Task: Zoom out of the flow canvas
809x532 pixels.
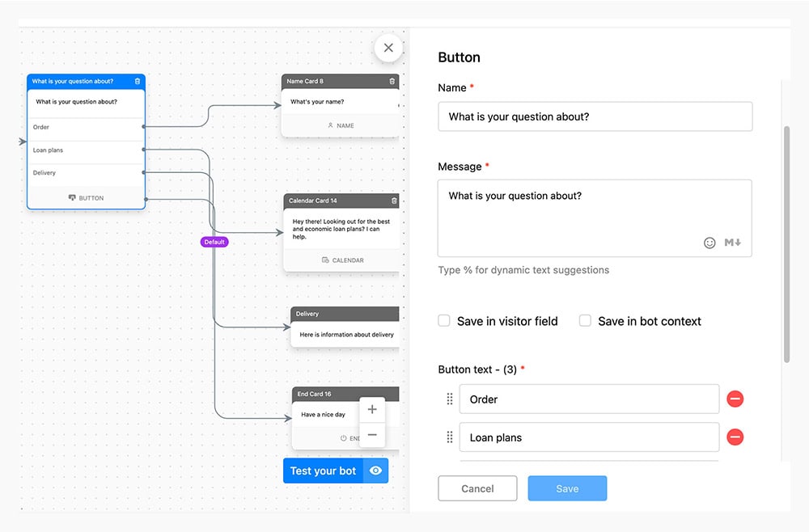Action: point(372,434)
